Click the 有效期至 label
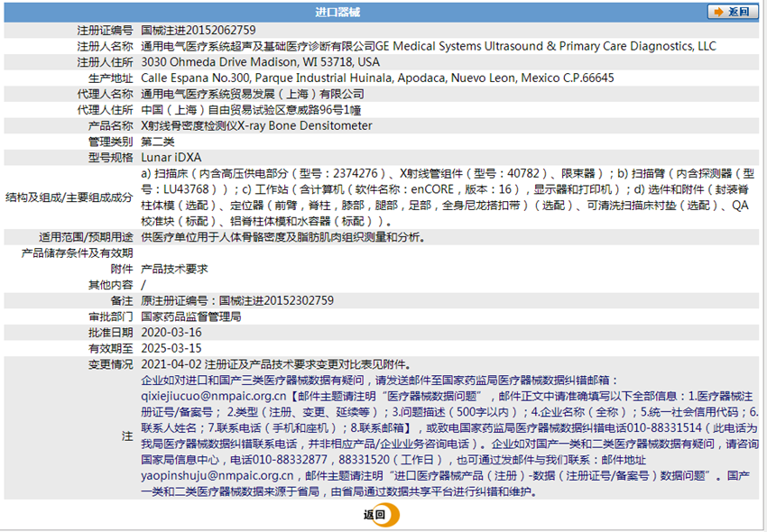 [111, 348]
